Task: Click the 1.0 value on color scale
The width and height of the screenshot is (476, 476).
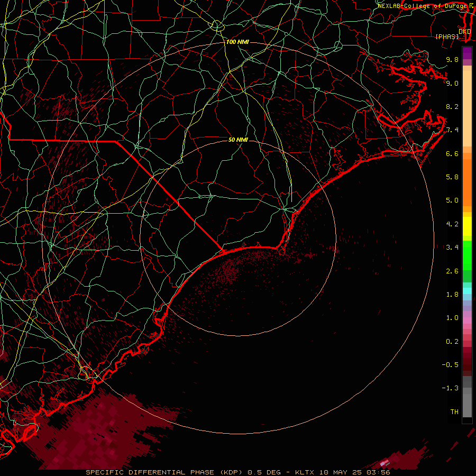Action: pos(452,318)
